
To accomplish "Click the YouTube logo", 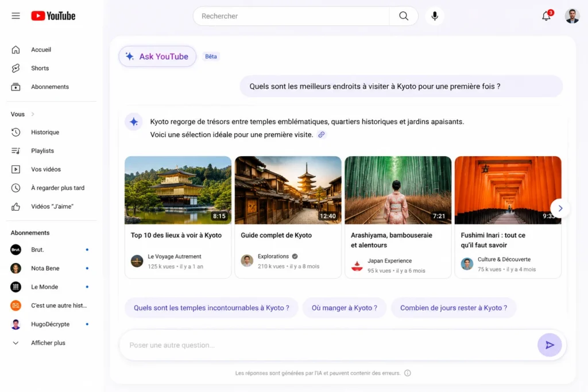I will point(53,15).
